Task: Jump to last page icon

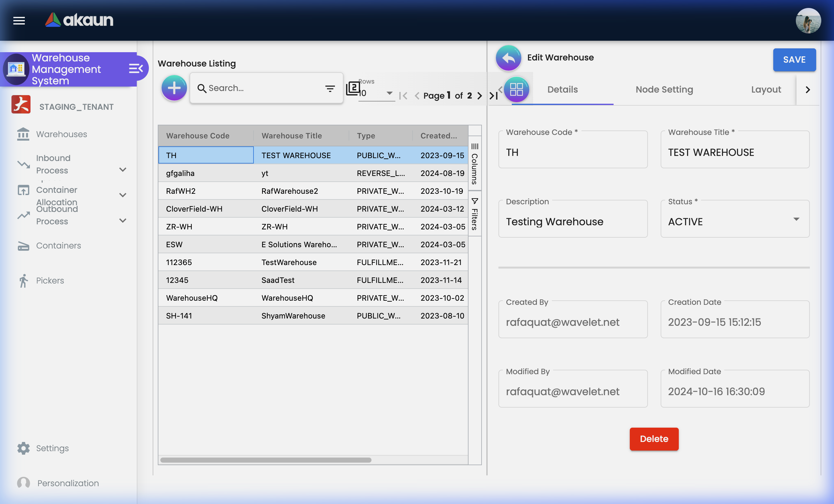Action: (493, 96)
